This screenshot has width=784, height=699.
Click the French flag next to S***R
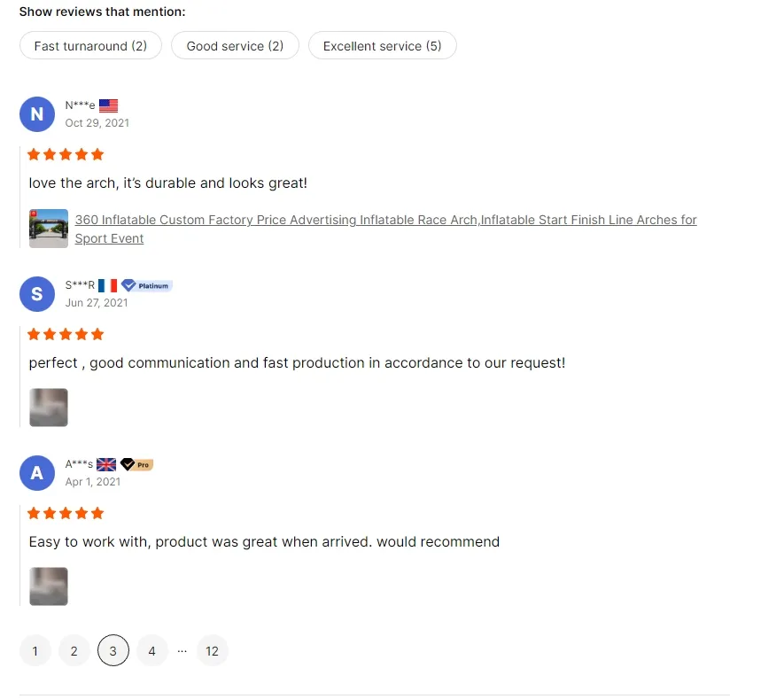click(x=108, y=284)
